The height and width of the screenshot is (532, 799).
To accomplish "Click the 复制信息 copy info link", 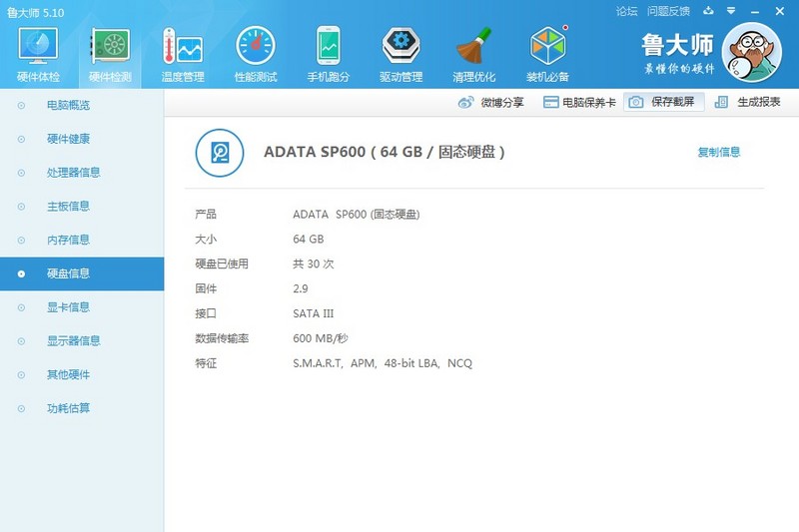I will coord(718,152).
